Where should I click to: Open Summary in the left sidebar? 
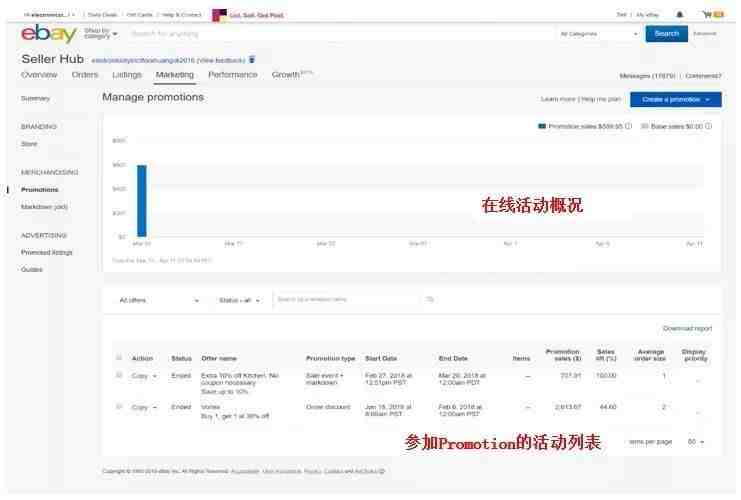click(x=35, y=98)
